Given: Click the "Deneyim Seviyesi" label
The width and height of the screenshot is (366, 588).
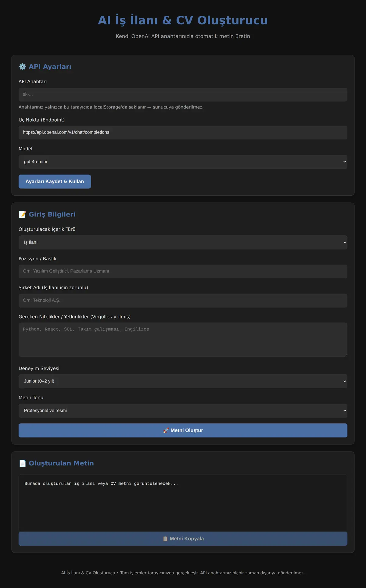Looking at the screenshot, I should 39,369.
